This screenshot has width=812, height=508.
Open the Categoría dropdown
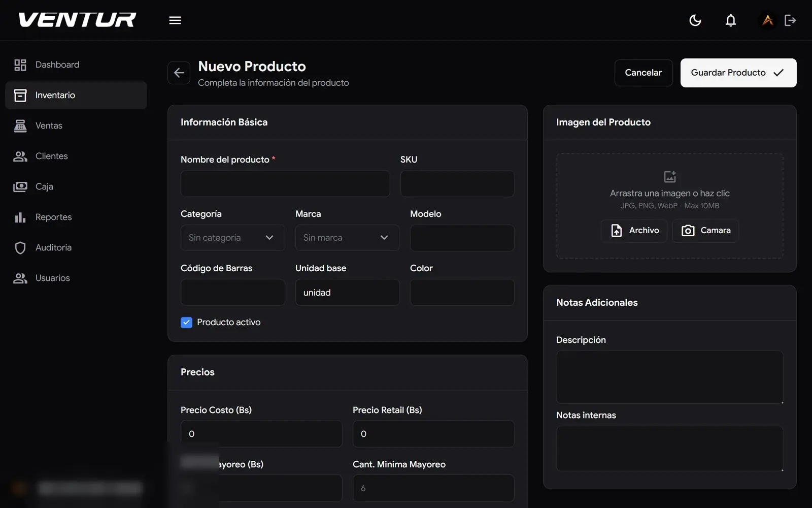point(232,238)
